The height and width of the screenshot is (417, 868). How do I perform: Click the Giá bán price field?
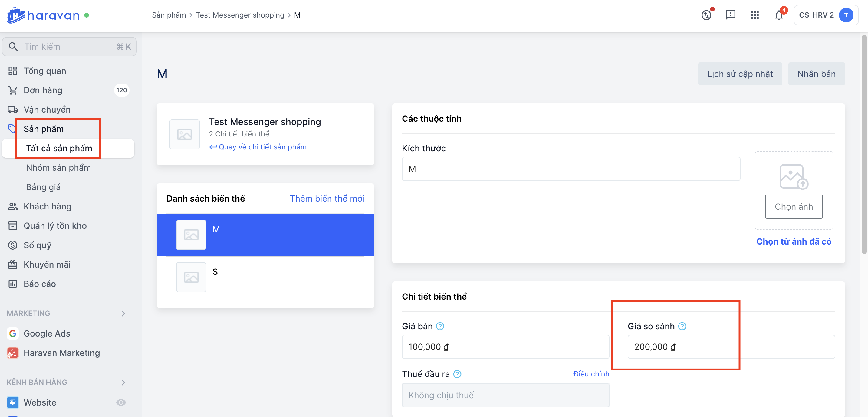505,346
